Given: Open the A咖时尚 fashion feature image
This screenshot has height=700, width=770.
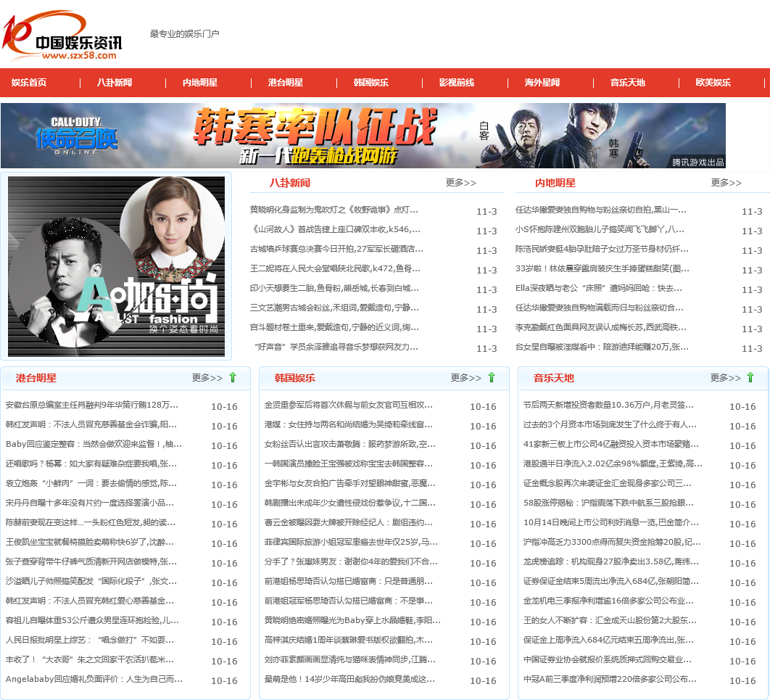Looking at the screenshot, I should tap(117, 266).
